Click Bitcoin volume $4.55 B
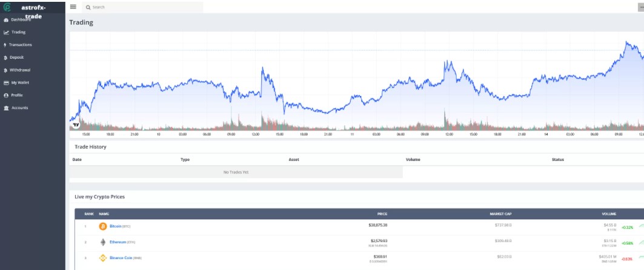This screenshot has width=644, height=270. pos(610,225)
